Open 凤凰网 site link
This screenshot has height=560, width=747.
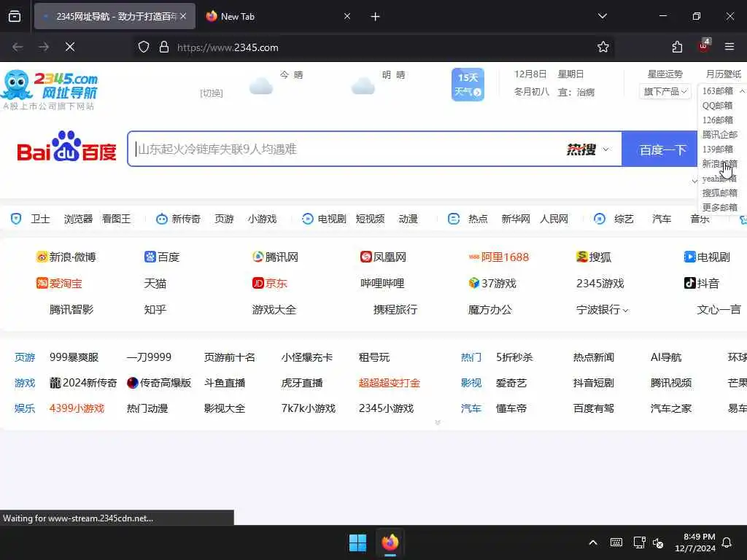[383, 257]
